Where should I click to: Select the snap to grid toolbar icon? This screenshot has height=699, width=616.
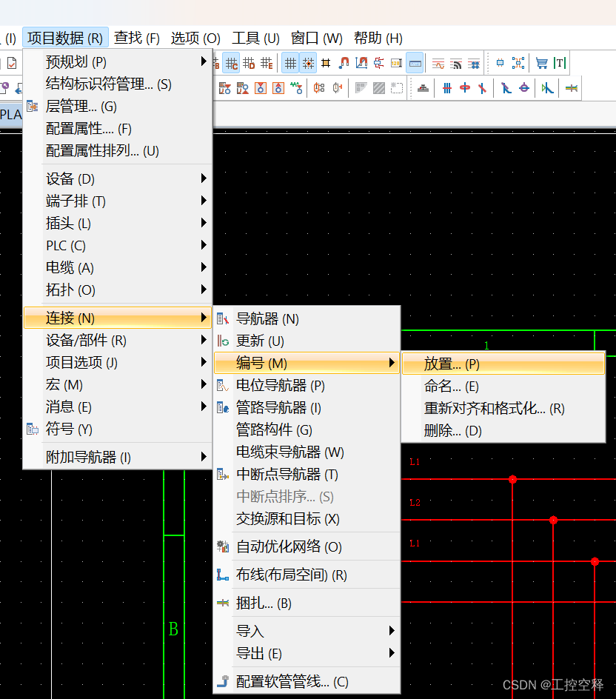[308, 62]
